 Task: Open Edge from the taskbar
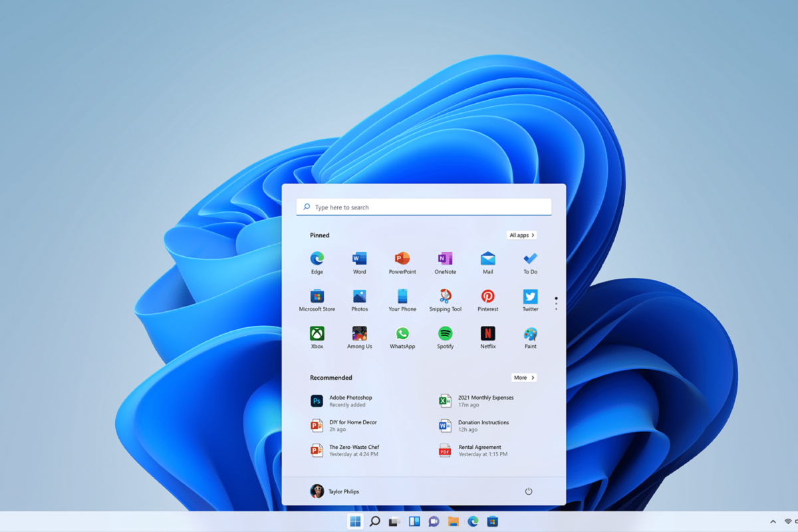pos(473,521)
